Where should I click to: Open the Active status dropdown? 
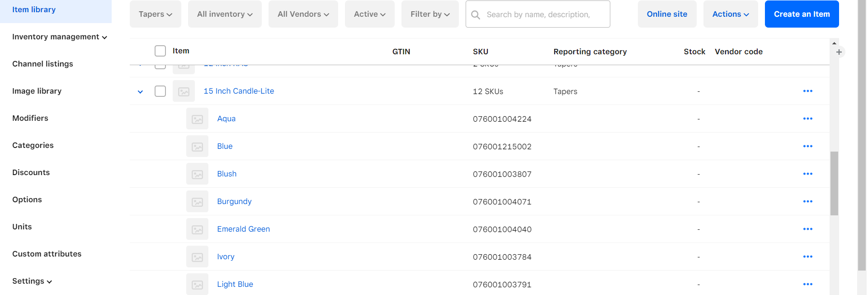(370, 14)
